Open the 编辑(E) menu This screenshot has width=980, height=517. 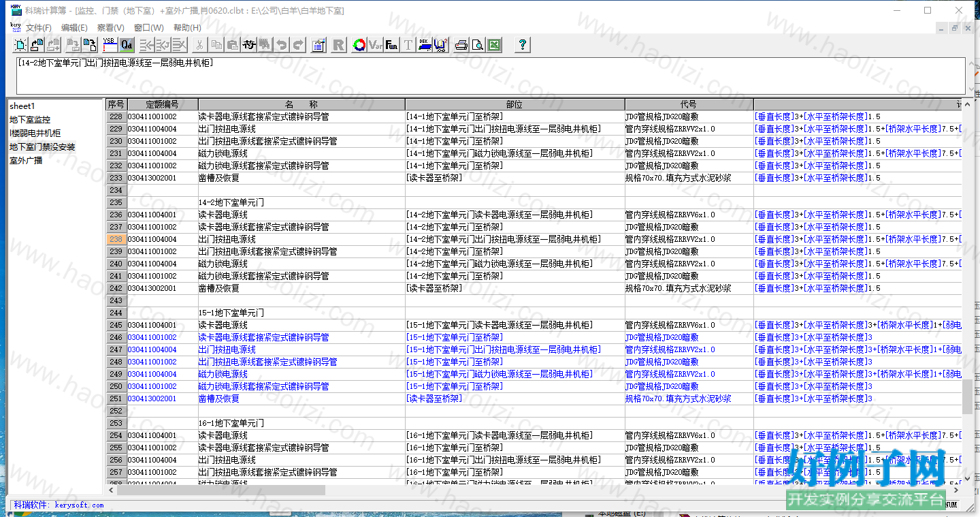coord(74,28)
